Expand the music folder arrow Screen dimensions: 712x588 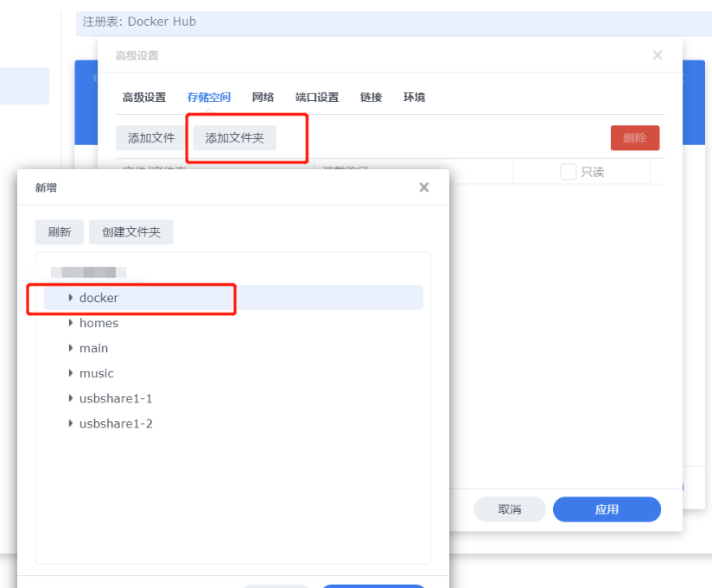point(71,373)
